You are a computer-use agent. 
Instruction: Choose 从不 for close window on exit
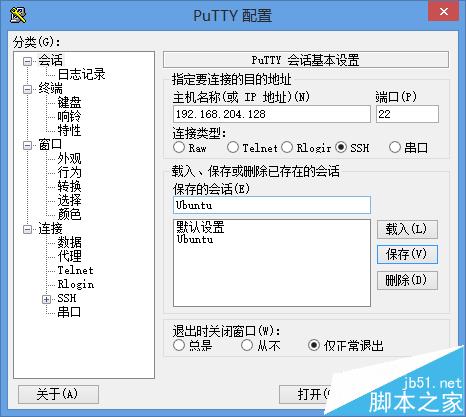click(x=247, y=345)
